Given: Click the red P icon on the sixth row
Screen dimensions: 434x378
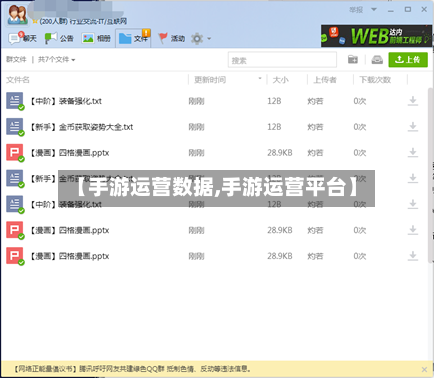Looking at the screenshot, I should pyautogui.click(x=15, y=230).
